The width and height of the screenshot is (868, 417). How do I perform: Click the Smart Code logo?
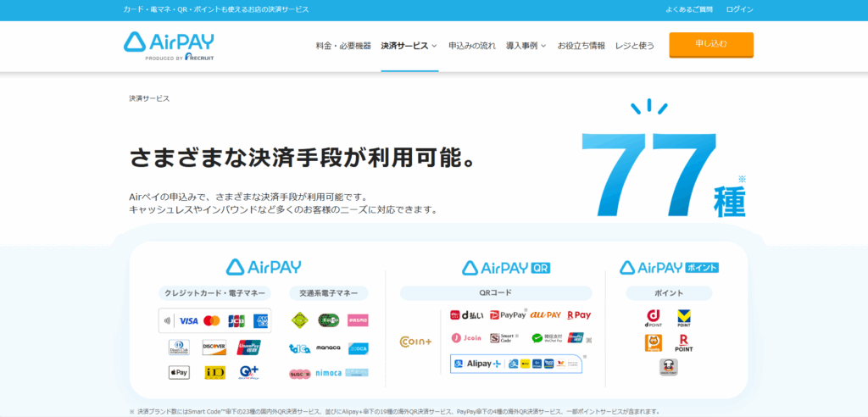pos(502,337)
